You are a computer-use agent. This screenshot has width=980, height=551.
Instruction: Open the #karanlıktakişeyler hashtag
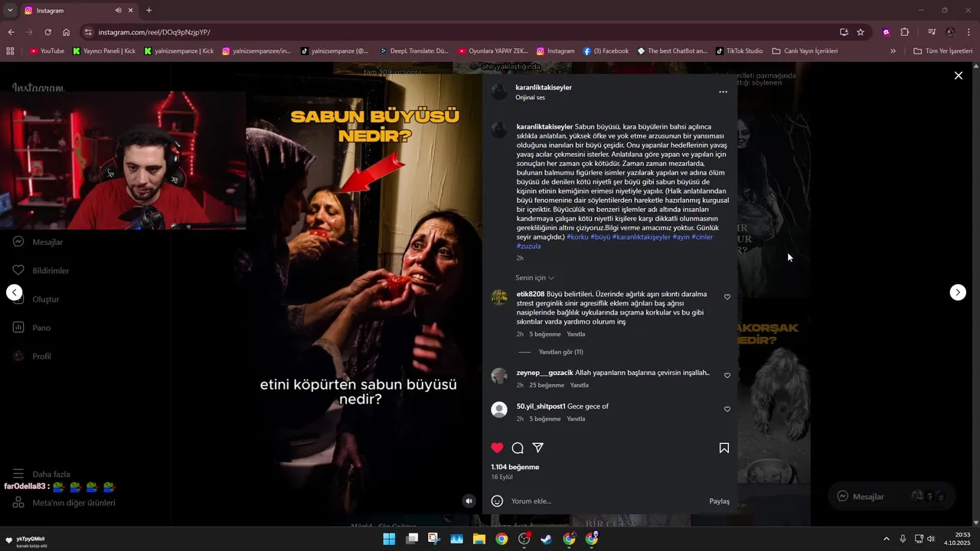click(641, 237)
